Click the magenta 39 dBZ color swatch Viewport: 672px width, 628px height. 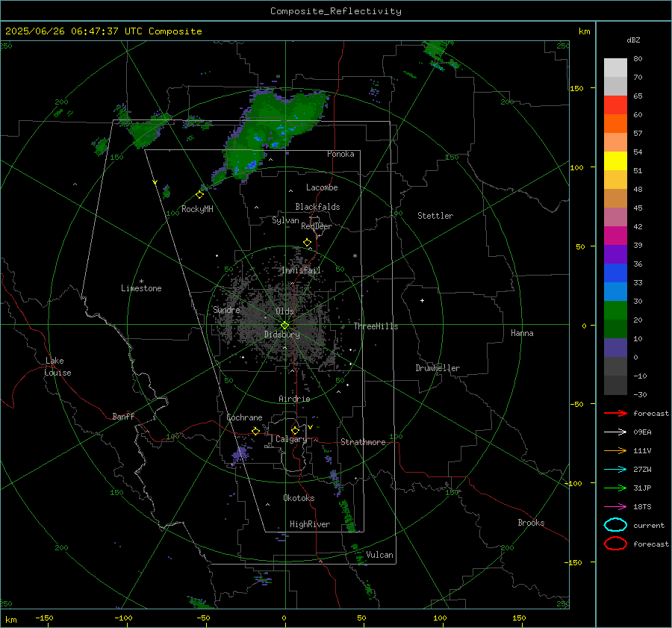coord(615,235)
